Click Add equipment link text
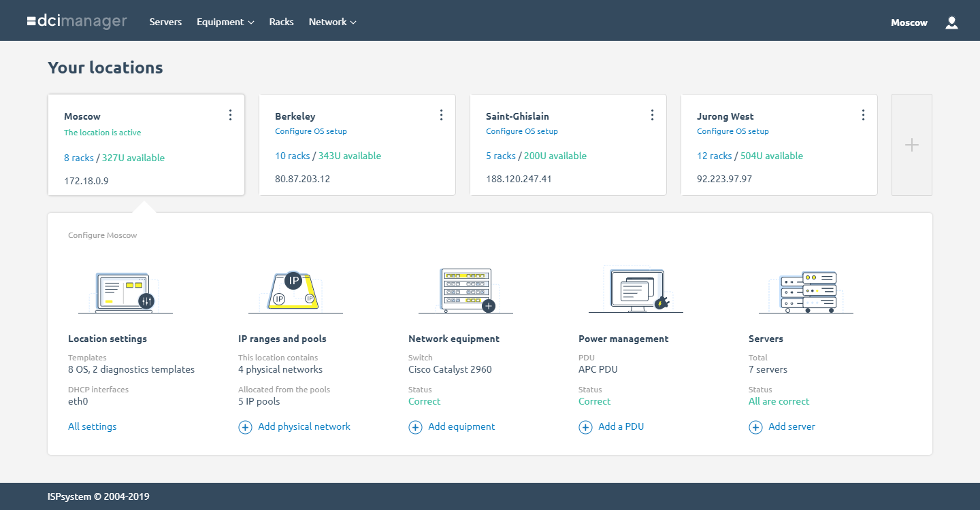The image size is (980, 510). tap(461, 426)
